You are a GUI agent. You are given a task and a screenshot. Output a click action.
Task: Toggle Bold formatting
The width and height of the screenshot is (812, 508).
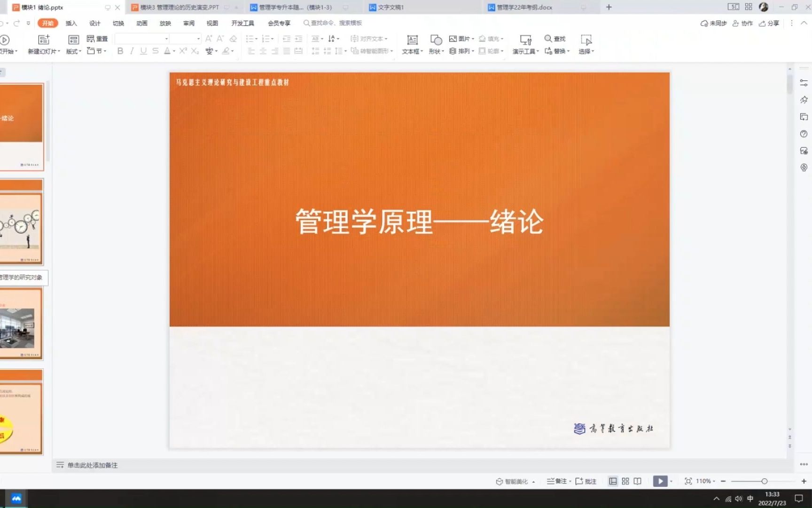[x=120, y=51]
